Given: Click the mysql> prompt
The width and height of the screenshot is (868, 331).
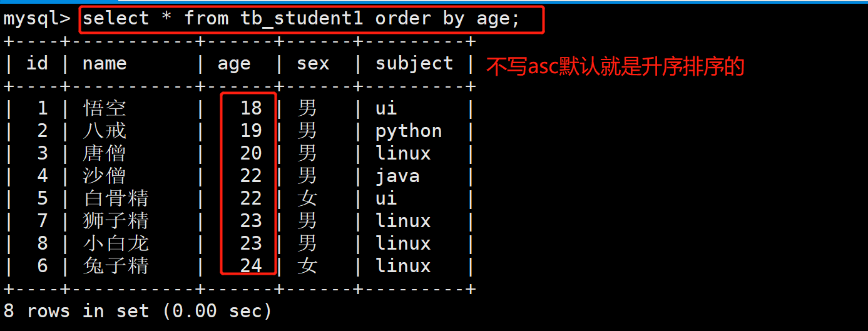Looking at the screenshot, I should tap(37, 19).
